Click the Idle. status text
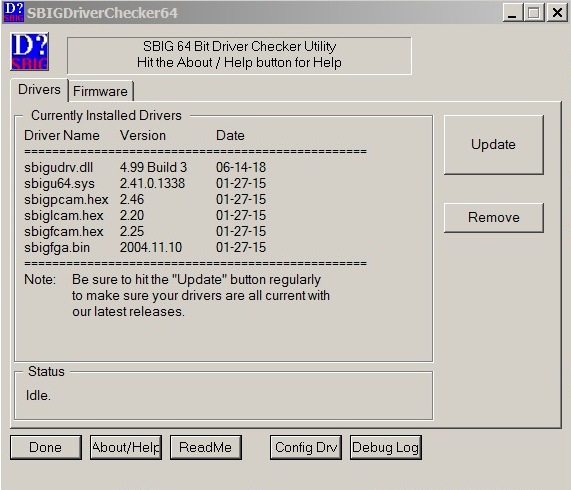This screenshot has width=571, height=490. [38, 395]
